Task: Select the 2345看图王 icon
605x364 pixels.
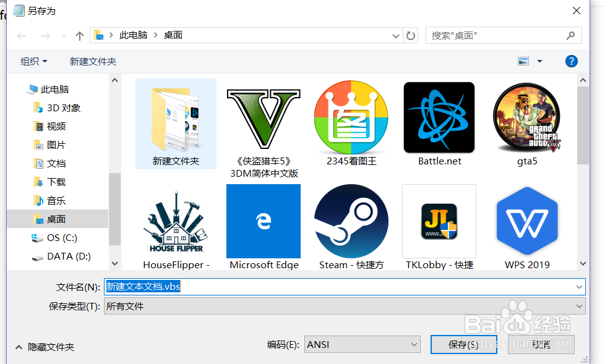Action: 351,117
